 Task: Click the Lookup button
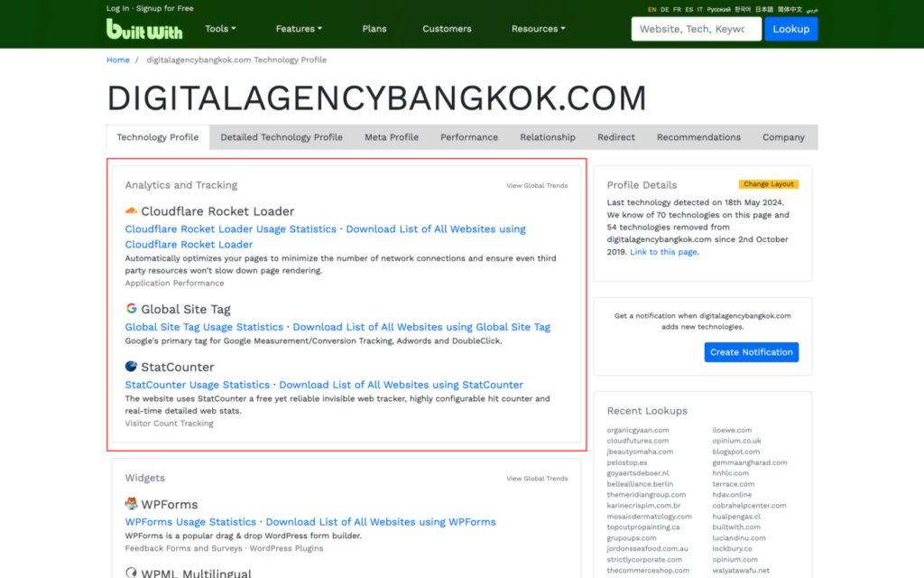click(x=790, y=29)
